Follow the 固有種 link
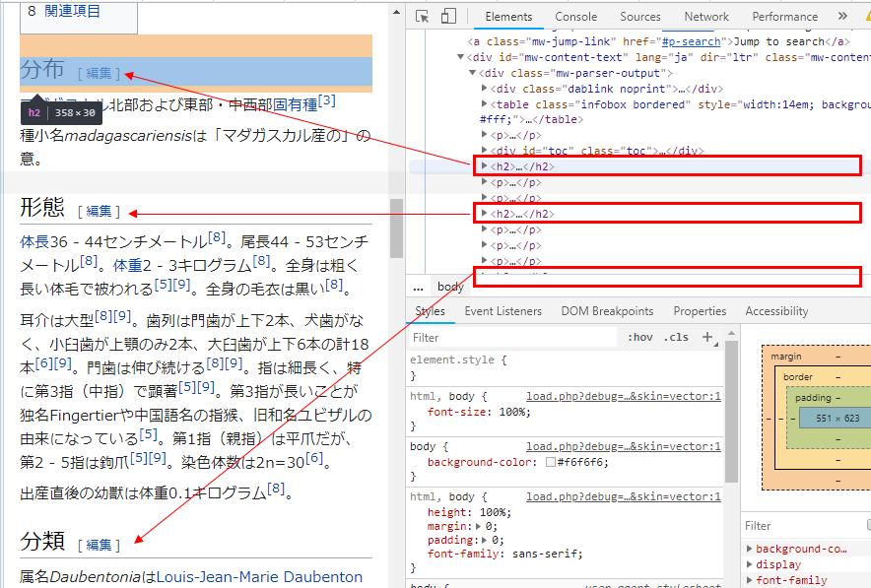The width and height of the screenshot is (871, 588). [x=295, y=104]
